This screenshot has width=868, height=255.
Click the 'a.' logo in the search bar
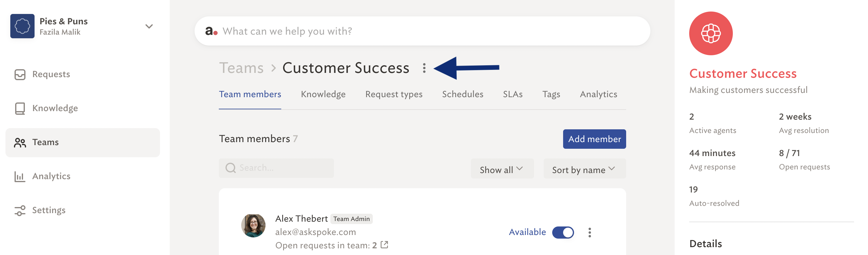coord(211,31)
